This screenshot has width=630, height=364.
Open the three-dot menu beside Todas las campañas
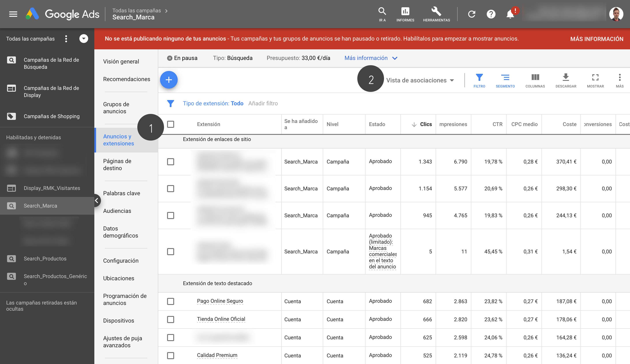(x=66, y=39)
